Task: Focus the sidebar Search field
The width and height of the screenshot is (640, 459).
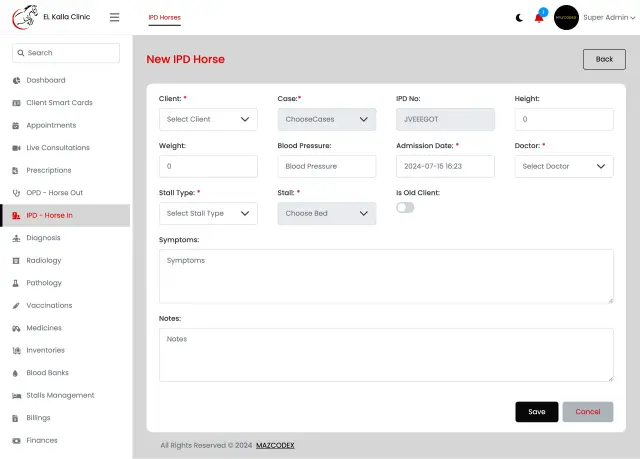Action: pyautogui.click(x=66, y=53)
